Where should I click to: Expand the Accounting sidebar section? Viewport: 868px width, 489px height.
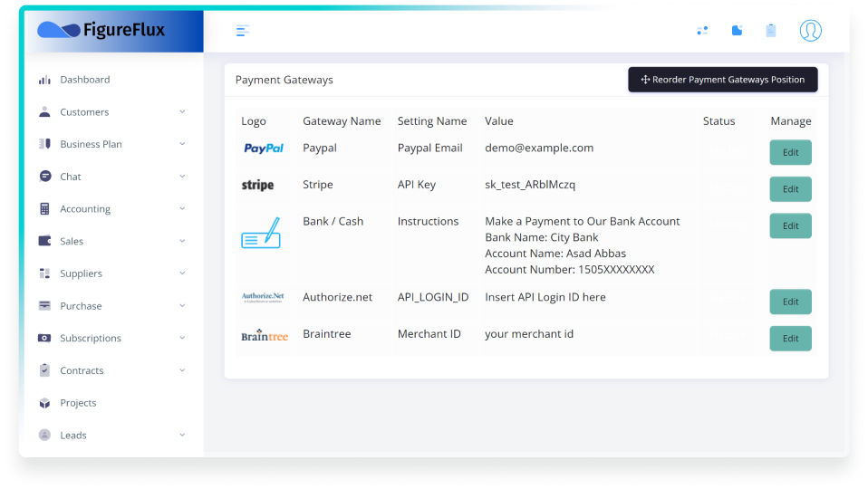click(182, 209)
